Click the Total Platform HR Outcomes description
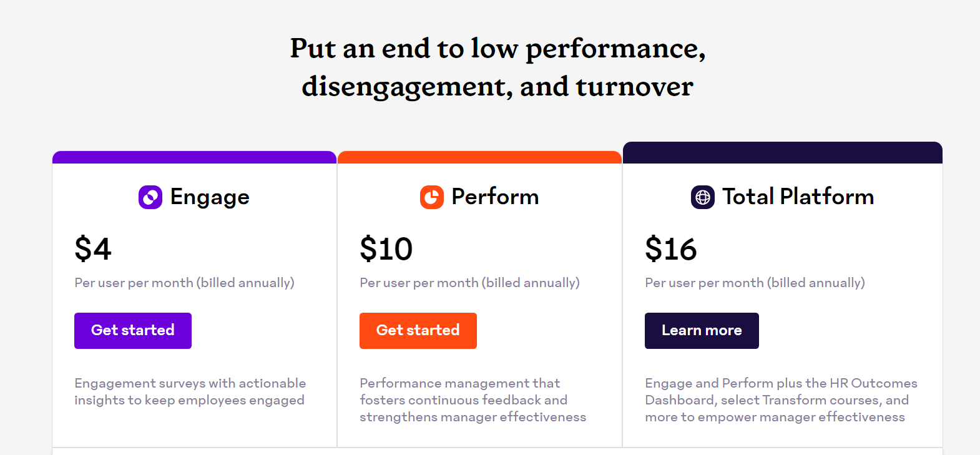The width and height of the screenshot is (980, 455). tap(782, 400)
